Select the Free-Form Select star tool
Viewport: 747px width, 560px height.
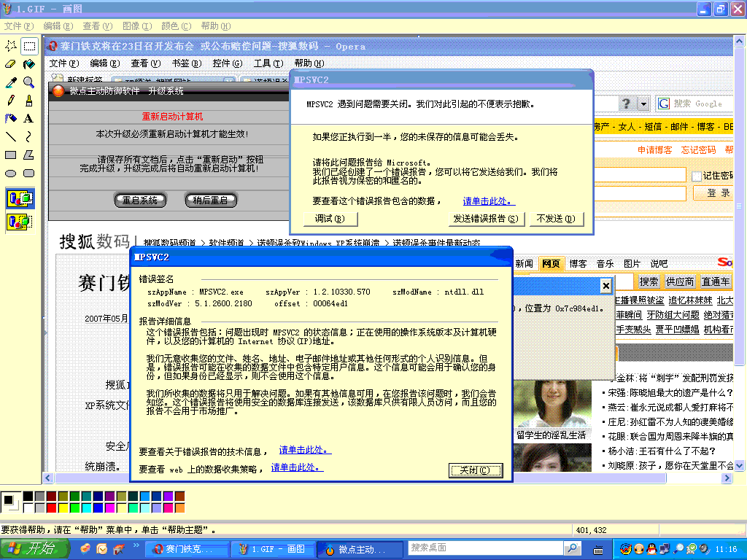(11, 46)
